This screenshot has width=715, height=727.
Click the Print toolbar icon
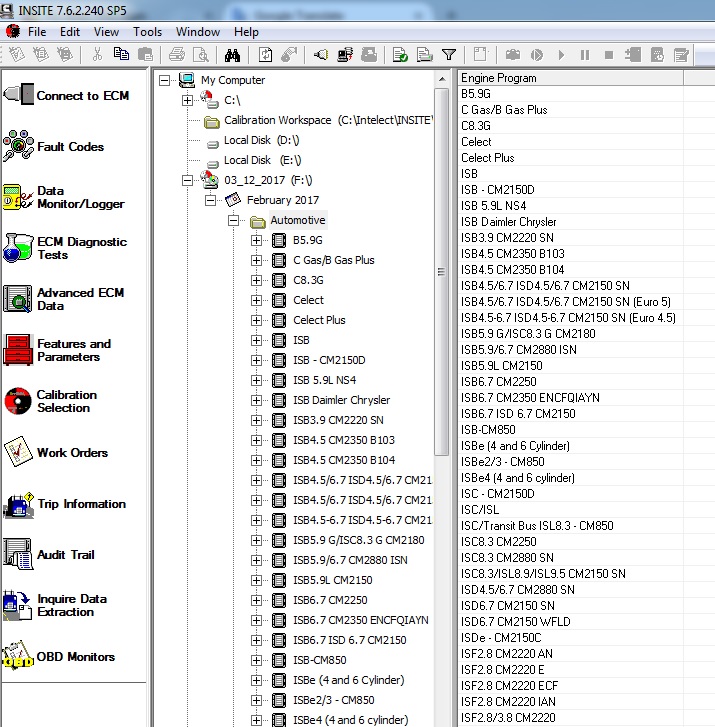[x=177, y=55]
